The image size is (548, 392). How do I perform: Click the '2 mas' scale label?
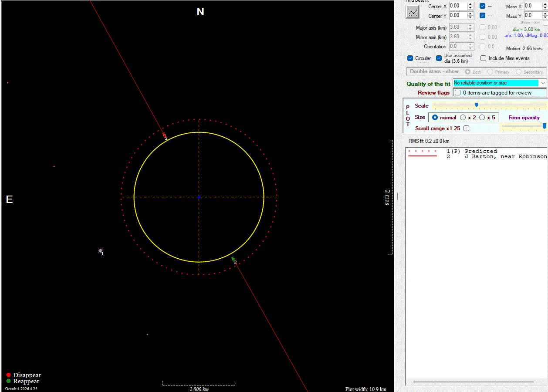[x=387, y=197]
